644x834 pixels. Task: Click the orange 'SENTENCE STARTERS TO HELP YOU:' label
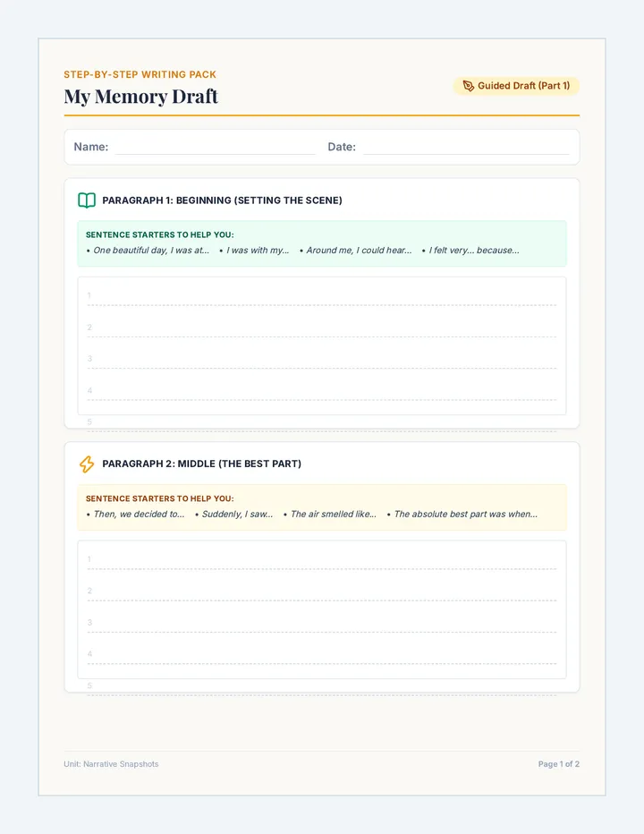pos(159,498)
